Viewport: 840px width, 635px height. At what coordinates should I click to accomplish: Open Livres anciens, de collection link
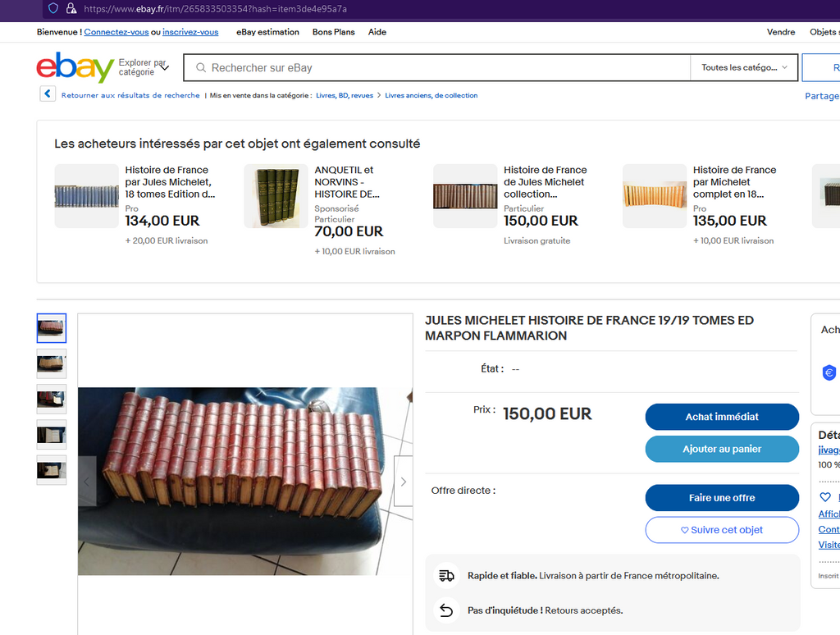(431, 95)
